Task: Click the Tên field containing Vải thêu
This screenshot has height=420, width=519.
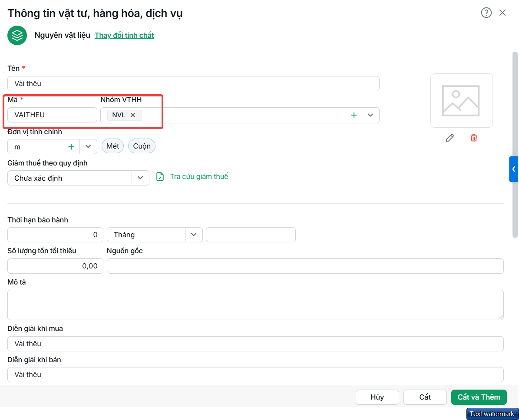Action: point(193,83)
